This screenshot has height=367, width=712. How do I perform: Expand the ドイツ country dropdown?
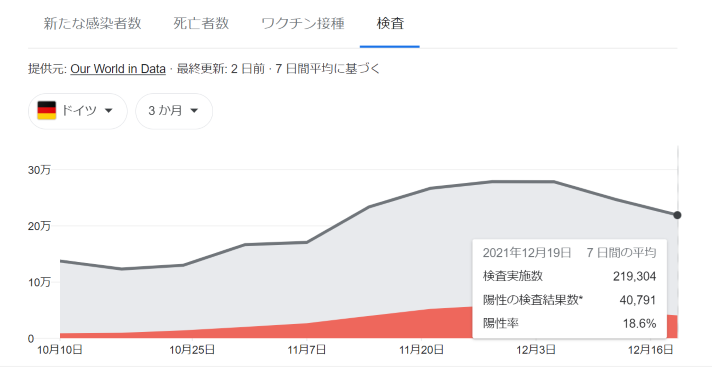(x=78, y=111)
